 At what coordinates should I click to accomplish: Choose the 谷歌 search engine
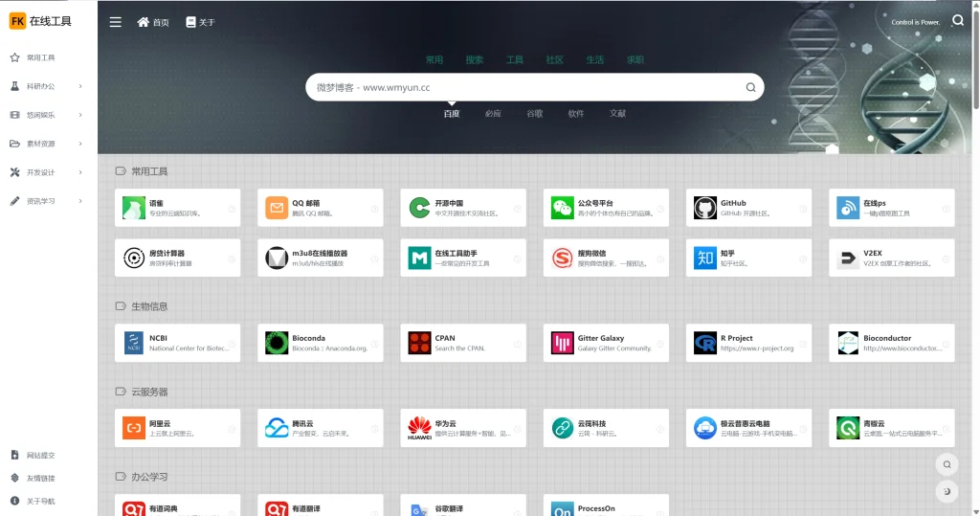tap(534, 114)
